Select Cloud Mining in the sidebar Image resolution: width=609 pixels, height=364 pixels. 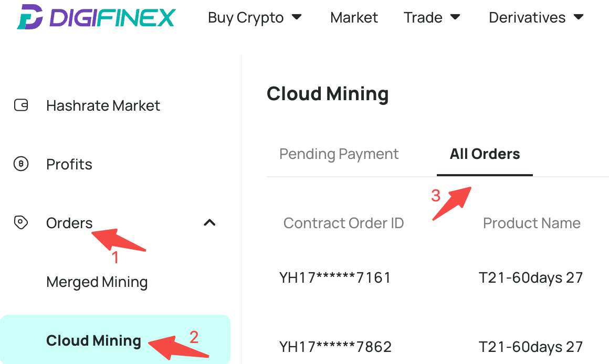coord(115,340)
